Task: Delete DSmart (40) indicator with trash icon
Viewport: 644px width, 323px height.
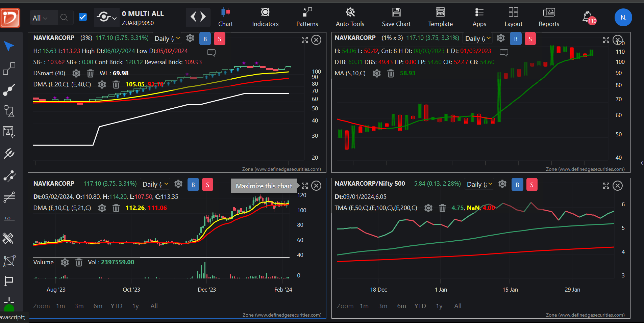Action: pos(90,73)
